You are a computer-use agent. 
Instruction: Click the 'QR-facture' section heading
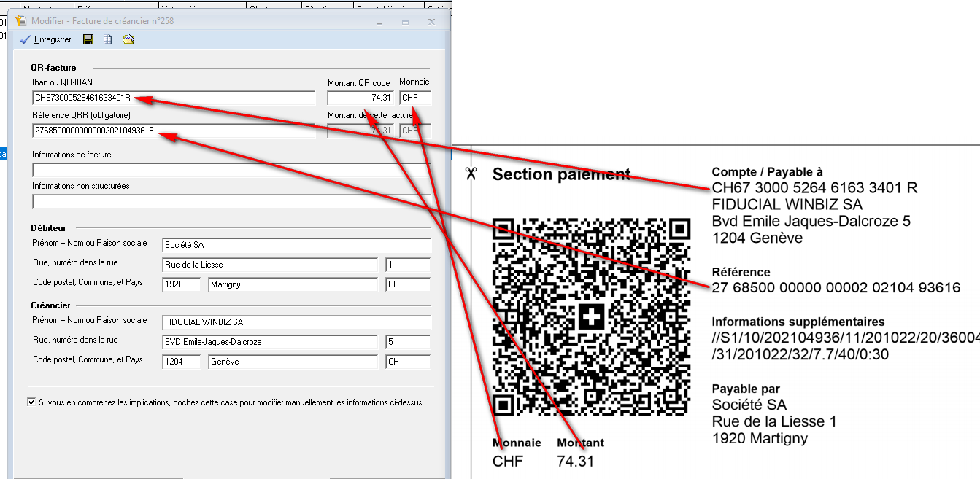click(54, 68)
